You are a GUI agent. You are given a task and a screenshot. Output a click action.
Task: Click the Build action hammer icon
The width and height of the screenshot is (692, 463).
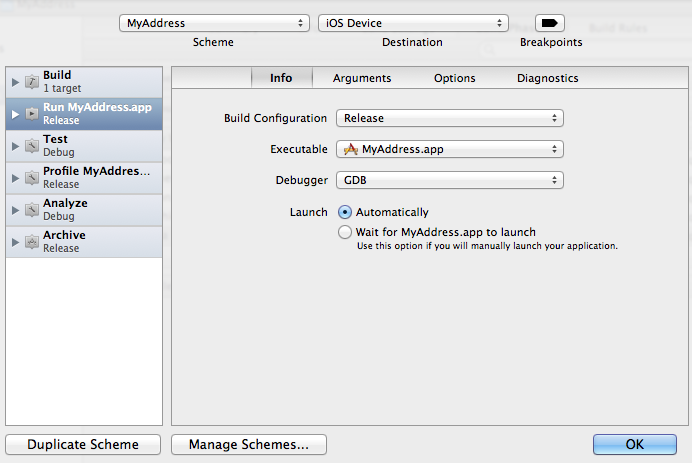32,82
